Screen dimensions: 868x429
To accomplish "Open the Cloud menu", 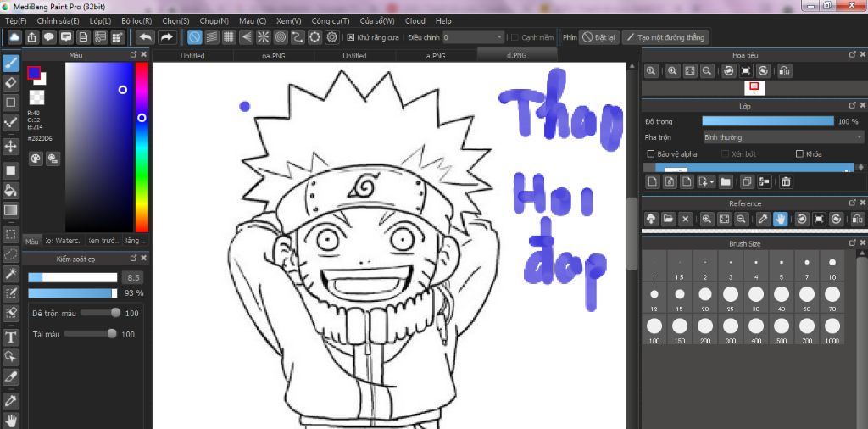I will click(415, 20).
